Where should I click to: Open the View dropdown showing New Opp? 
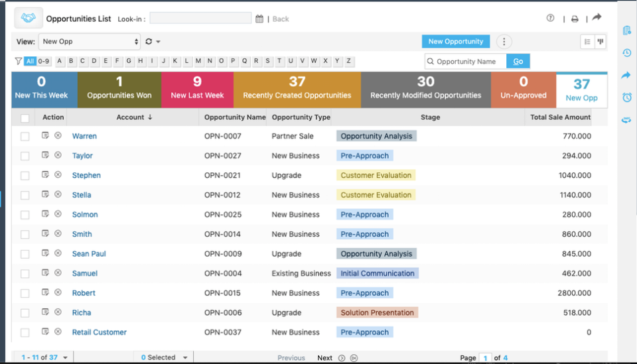click(x=90, y=42)
